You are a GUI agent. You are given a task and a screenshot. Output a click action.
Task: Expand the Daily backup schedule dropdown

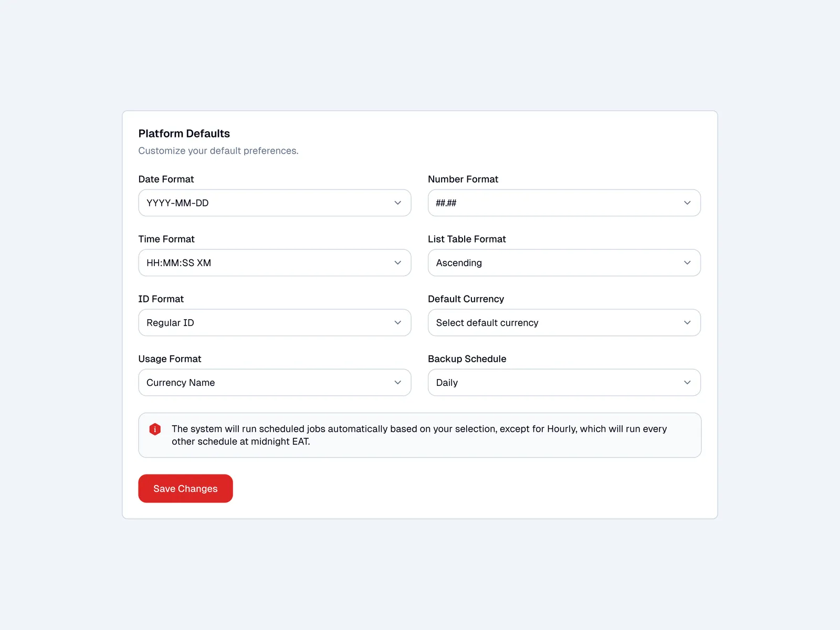tap(551, 382)
